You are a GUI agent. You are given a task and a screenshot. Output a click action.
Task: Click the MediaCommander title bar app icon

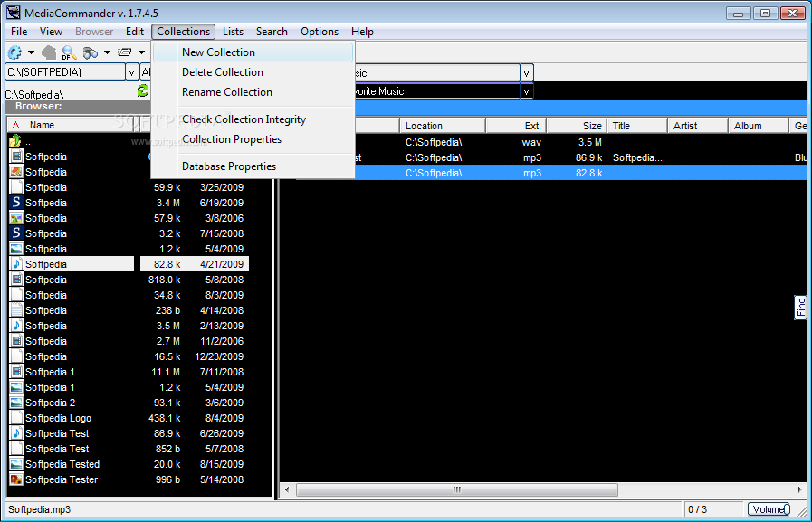pos(14,13)
